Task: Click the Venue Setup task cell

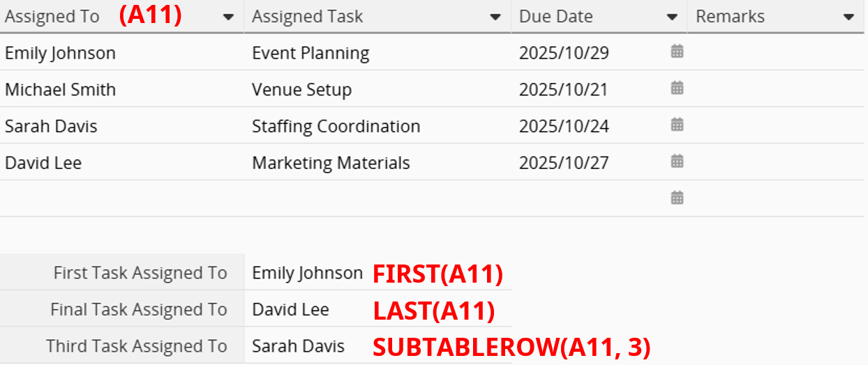Action: pos(302,90)
